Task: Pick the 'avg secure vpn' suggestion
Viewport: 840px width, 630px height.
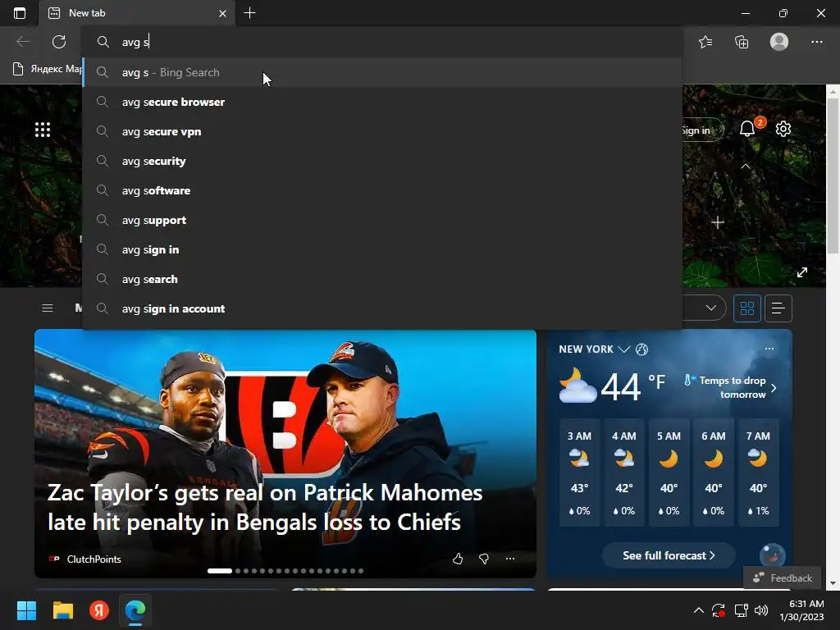Action: 382,131
